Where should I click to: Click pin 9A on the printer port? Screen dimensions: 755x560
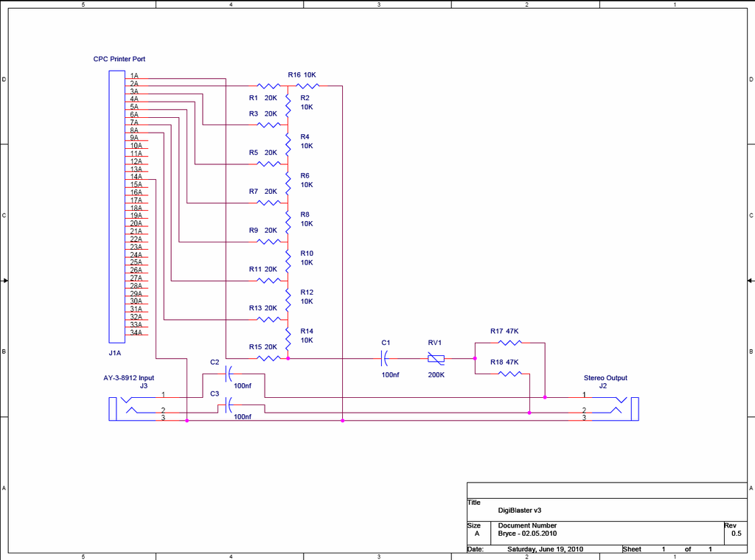(x=134, y=138)
